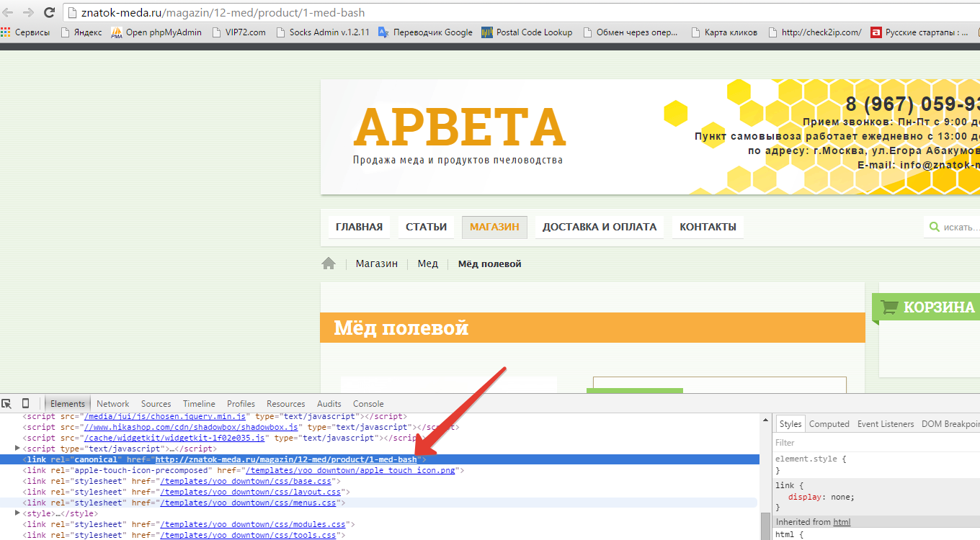Open the DOM Breakpoints sidebar tab
Viewport: 980px width, 540px height.
(950, 424)
